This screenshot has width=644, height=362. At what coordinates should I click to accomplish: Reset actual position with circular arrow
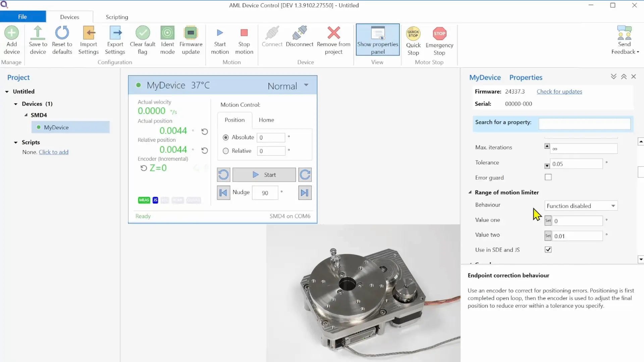205,131
